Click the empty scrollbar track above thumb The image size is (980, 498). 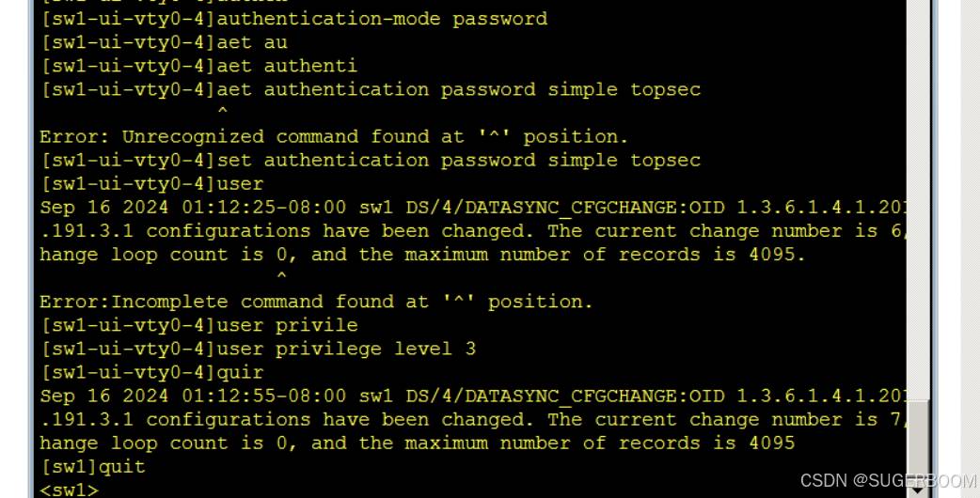pos(918,200)
